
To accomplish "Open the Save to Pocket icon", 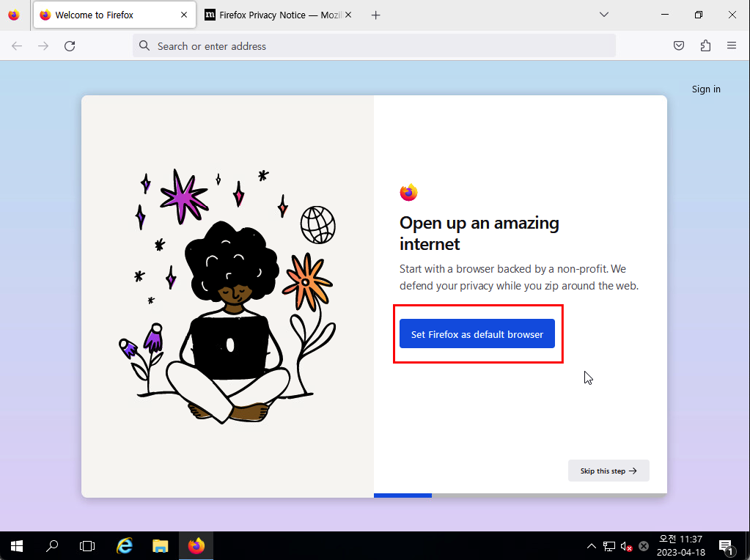I will click(679, 46).
